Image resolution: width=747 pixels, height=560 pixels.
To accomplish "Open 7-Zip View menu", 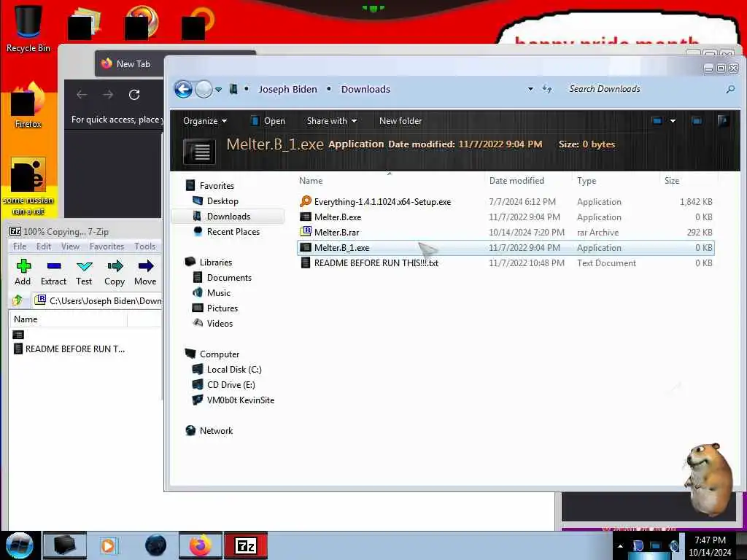I will (x=70, y=246).
